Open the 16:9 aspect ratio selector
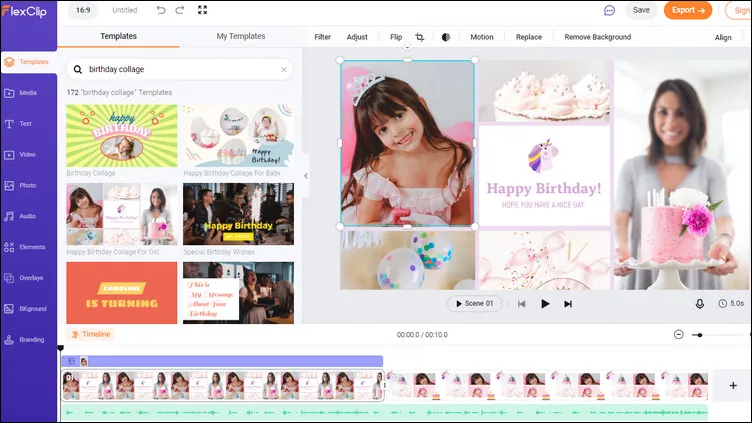This screenshot has height=423, width=752. click(82, 10)
